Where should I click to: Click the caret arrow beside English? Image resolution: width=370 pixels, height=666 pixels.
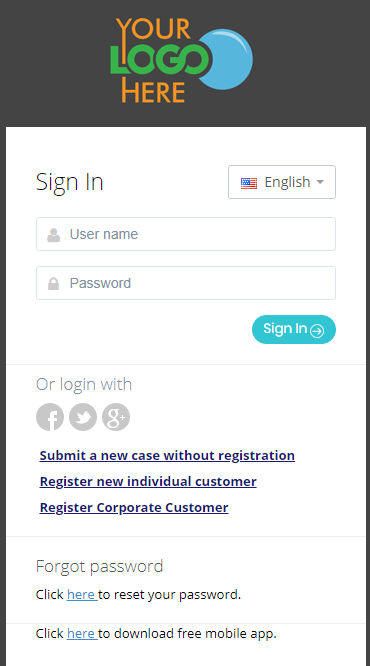click(320, 182)
